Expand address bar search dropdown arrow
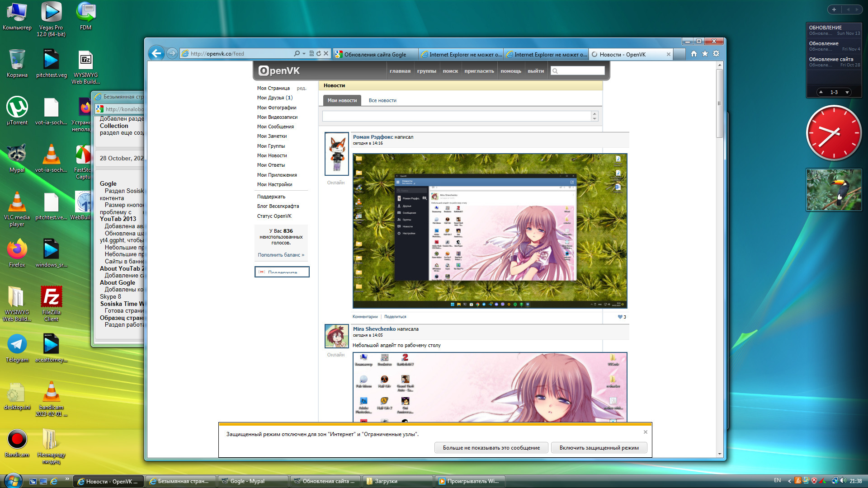 tap(304, 54)
